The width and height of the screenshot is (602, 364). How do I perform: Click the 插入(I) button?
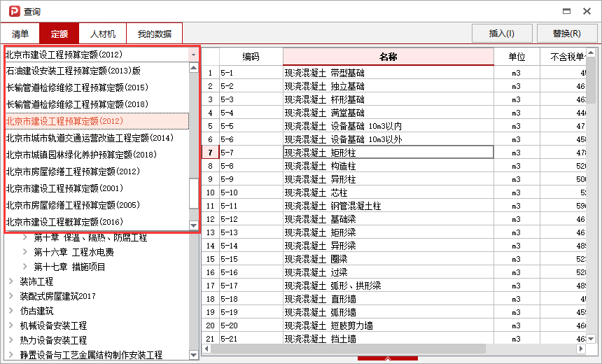click(x=501, y=33)
